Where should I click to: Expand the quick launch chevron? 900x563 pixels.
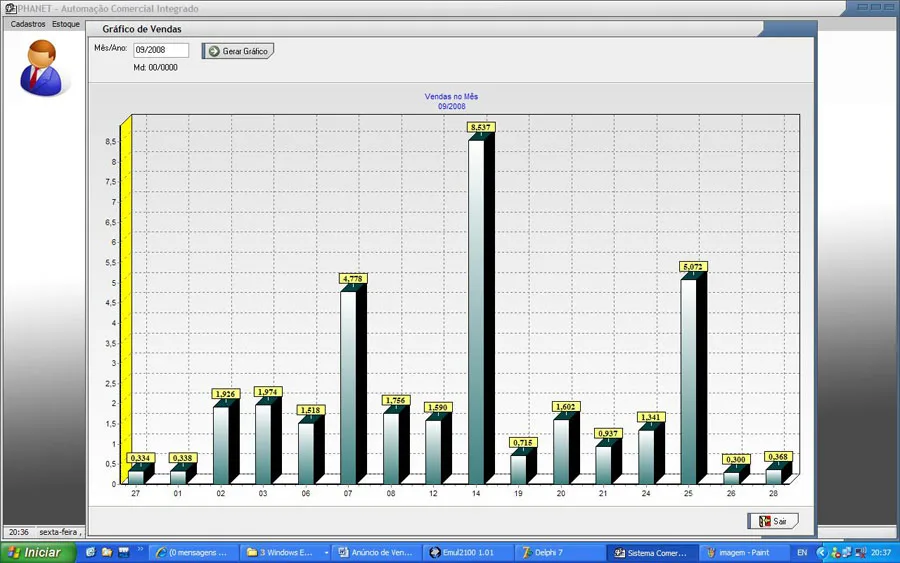coord(140,549)
